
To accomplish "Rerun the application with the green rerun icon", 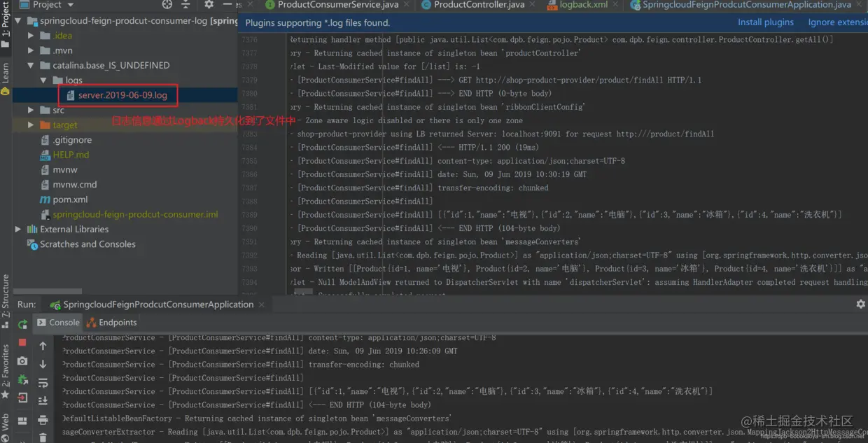I will pos(22,324).
